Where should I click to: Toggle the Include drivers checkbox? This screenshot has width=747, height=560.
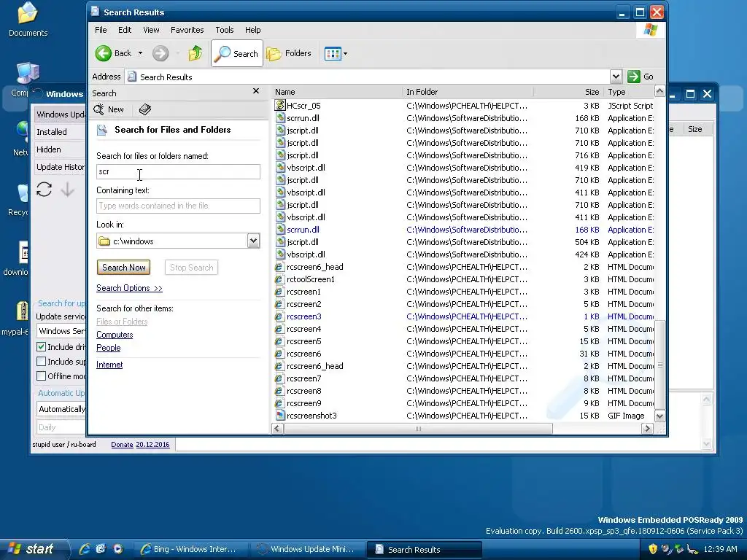tap(42, 346)
